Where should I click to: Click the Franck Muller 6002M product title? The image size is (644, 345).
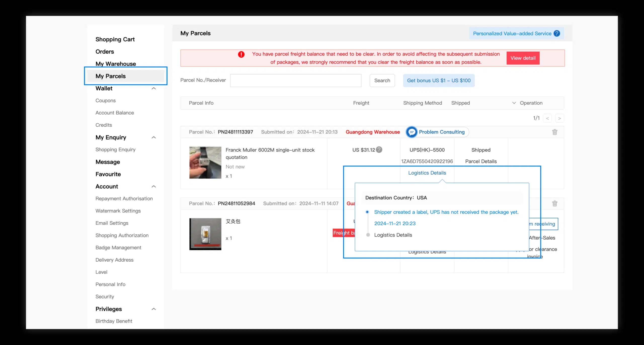[x=270, y=154]
